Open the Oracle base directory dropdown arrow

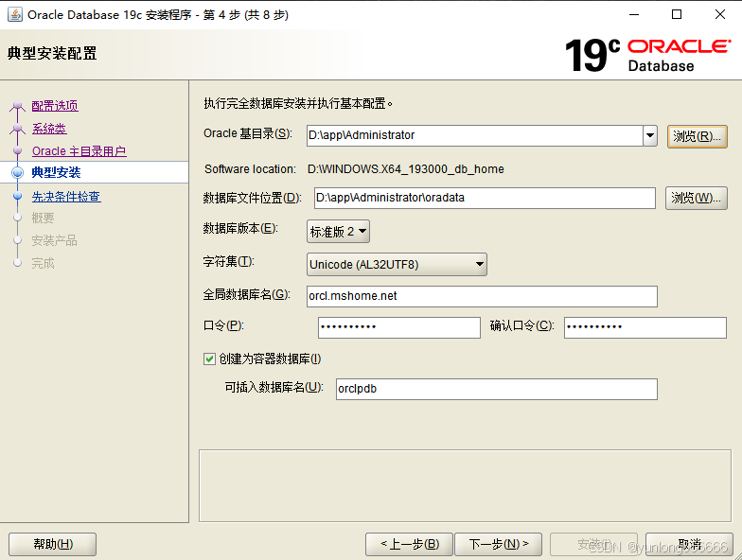tap(650, 136)
